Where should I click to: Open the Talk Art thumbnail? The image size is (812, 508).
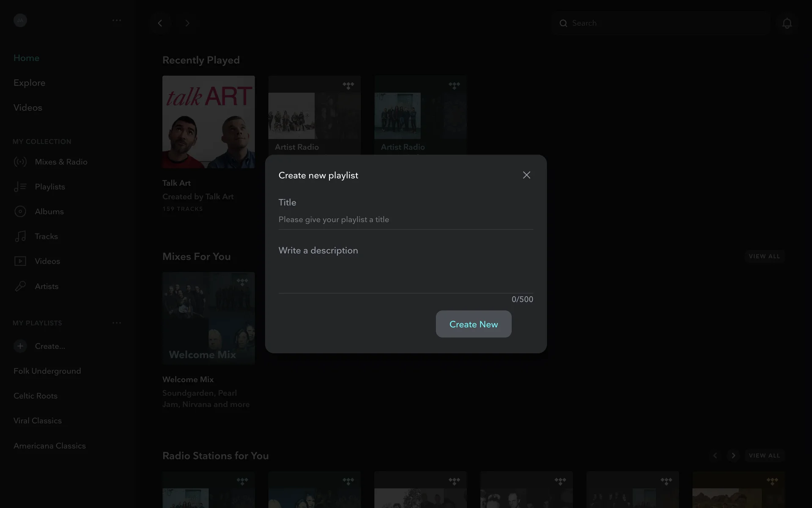point(208,122)
